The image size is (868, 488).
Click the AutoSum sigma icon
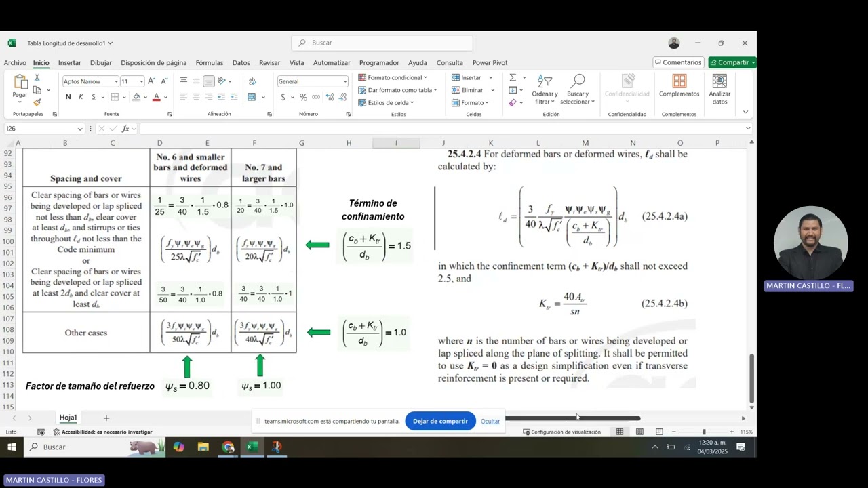513,78
